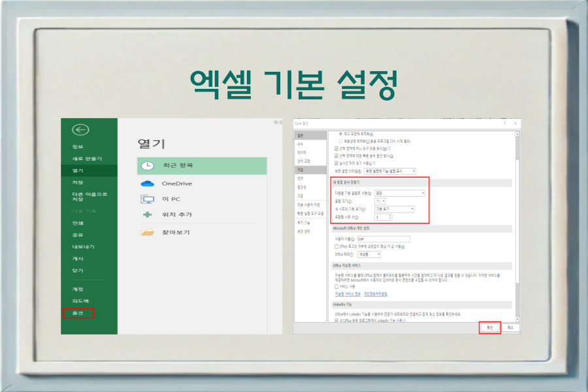
Task: Click the options dialog scrollbar up arrow
Action: click(x=517, y=134)
